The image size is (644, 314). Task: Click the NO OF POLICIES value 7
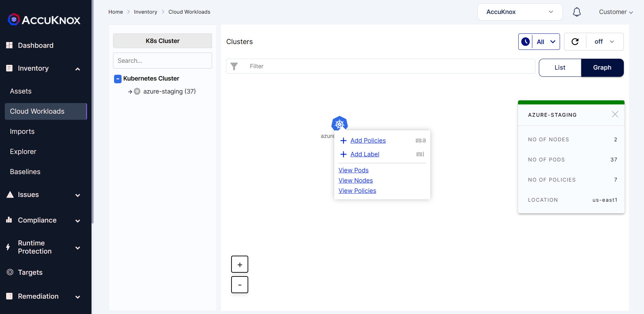click(x=616, y=180)
